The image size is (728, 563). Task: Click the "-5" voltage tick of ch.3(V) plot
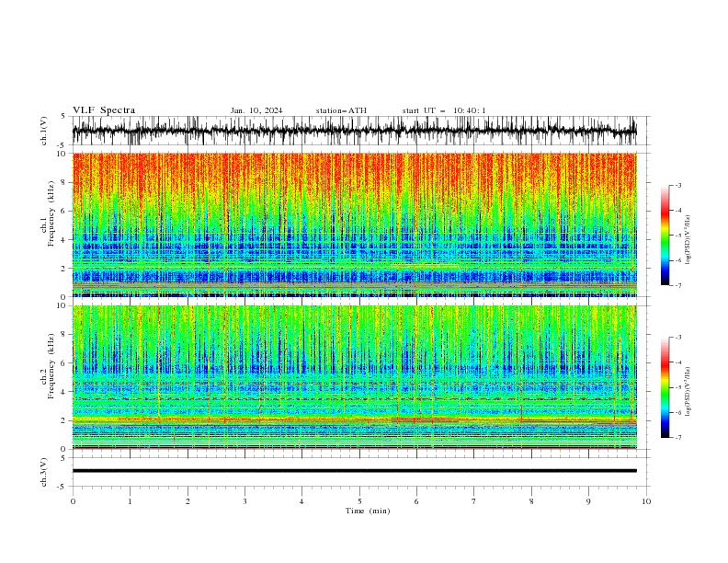63,487
